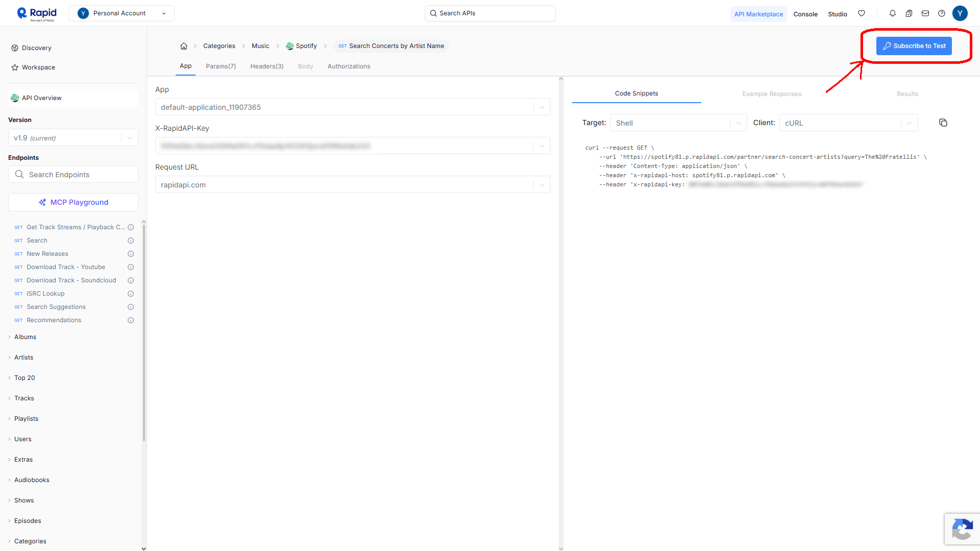Open the API Marketplace link
Screen dimensions: 980x551
(758, 14)
